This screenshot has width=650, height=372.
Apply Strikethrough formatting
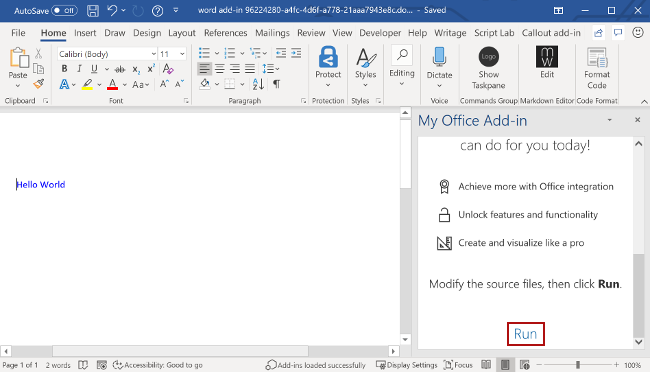[x=120, y=69]
